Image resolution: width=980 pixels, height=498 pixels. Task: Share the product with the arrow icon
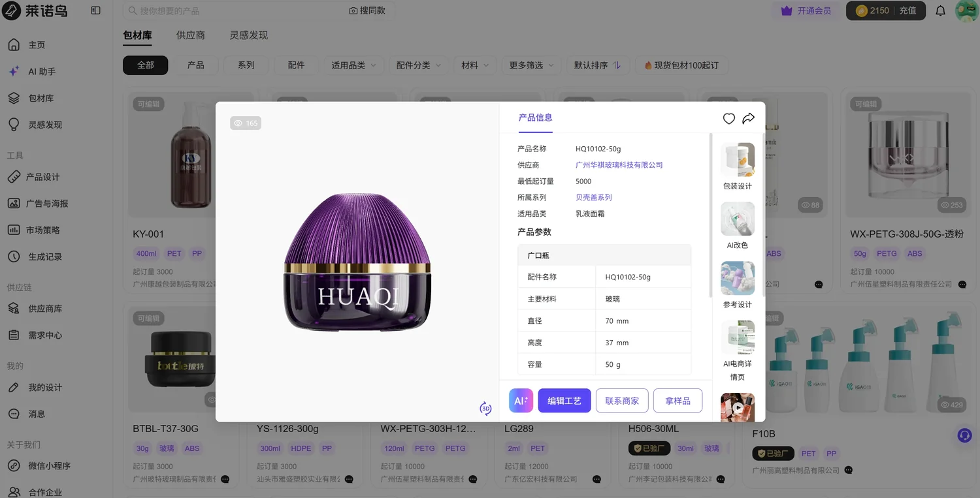tap(749, 118)
